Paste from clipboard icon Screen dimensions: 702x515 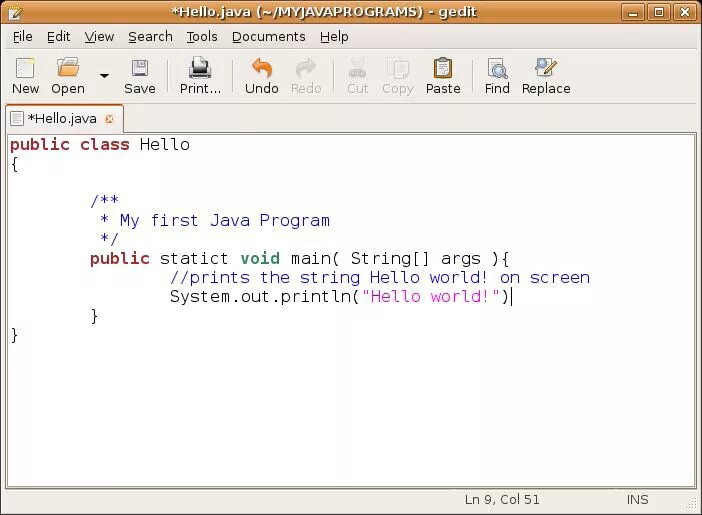pos(443,68)
